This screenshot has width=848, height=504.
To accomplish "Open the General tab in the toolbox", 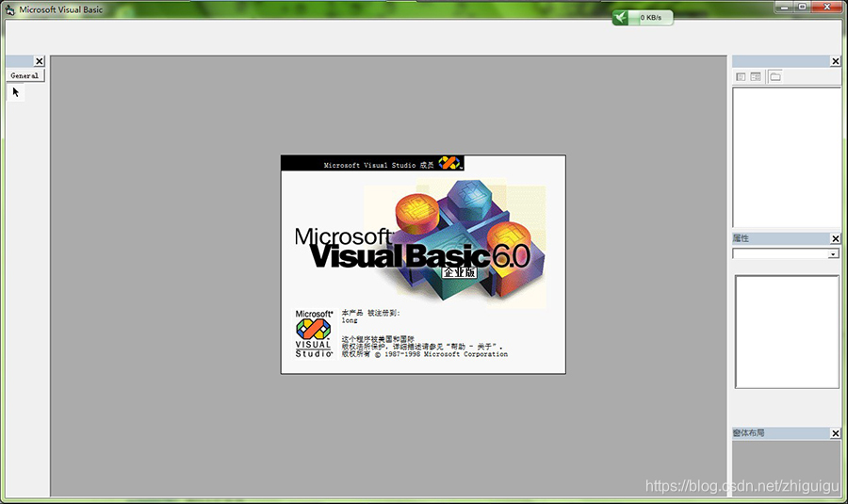I will [x=24, y=75].
